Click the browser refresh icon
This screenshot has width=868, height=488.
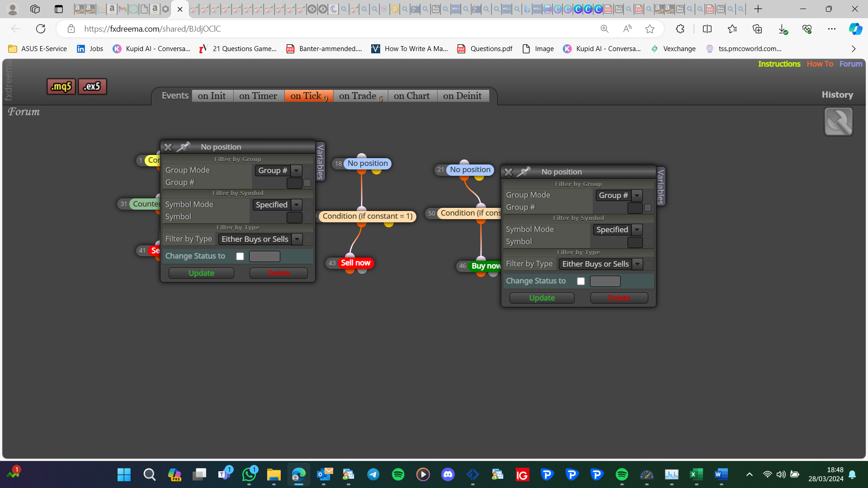[x=41, y=29]
